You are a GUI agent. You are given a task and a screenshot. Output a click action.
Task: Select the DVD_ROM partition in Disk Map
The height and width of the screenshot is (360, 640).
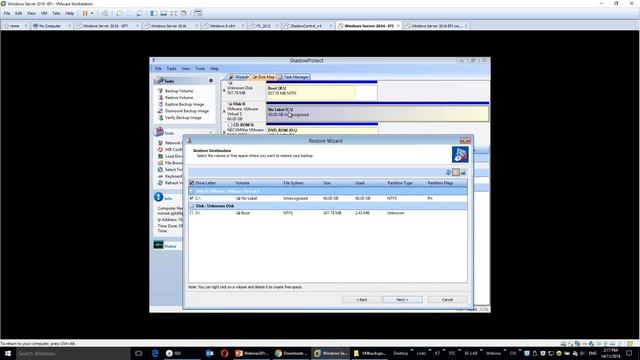coord(322,130)
